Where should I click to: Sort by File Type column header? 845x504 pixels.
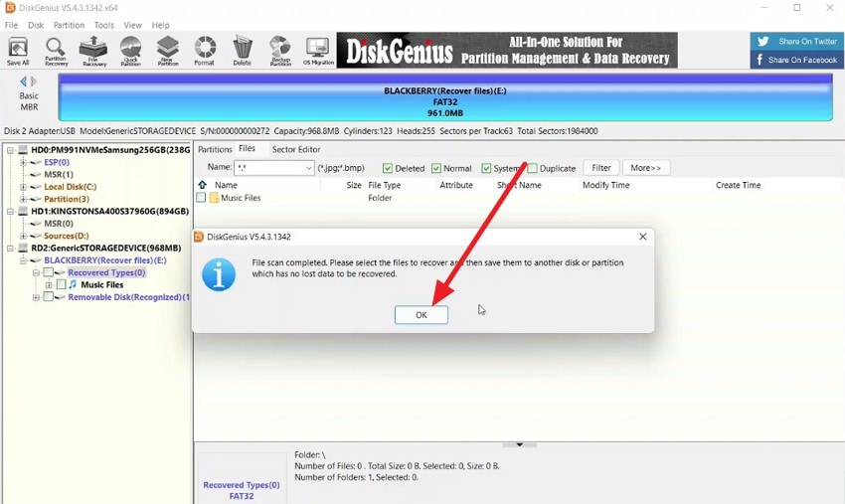(385, 185)
